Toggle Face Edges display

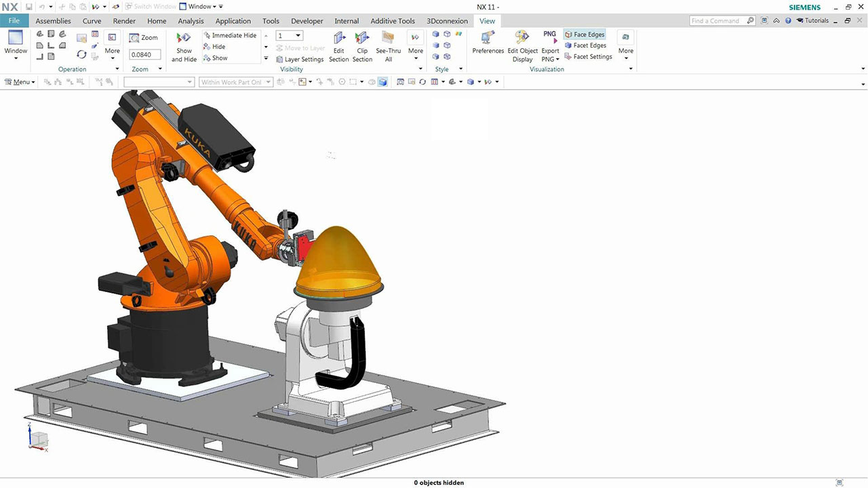(x=585, y=35)
